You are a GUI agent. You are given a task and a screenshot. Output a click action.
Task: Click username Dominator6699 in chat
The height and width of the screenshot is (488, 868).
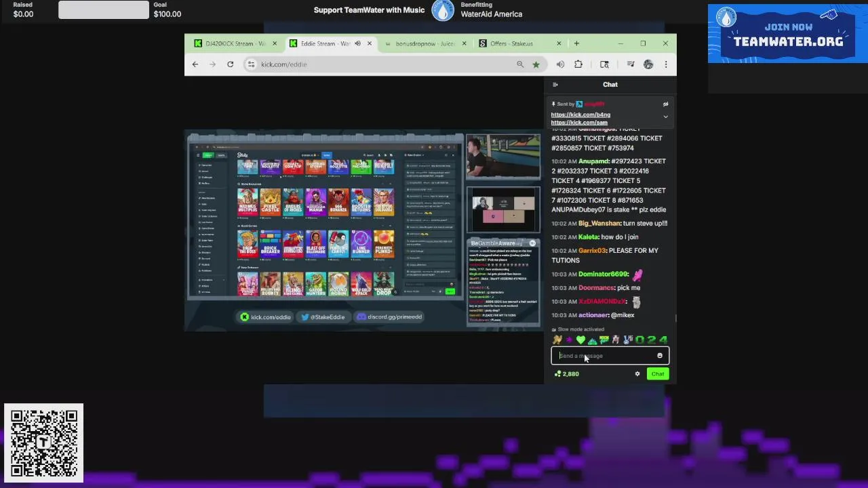pyautogui.click(x=603, y=274)
